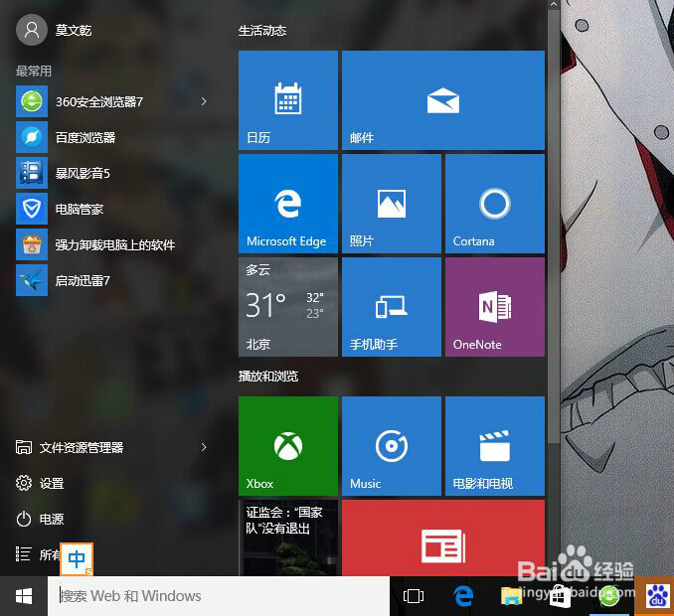The width and height of the screenshot is (674, 616).
Task: Click the Windows Start button
Action: click(24, 596)
